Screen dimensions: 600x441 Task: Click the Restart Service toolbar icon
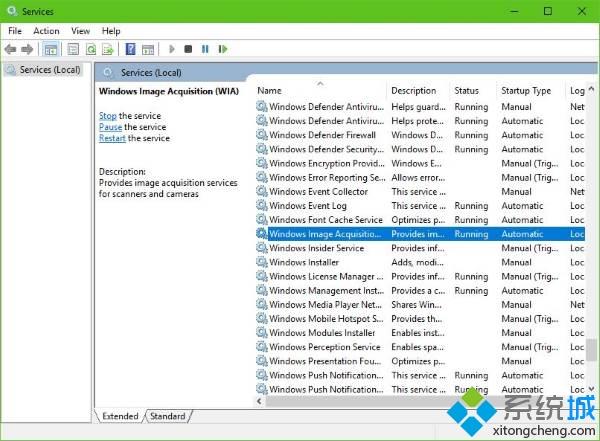(223, 49)
